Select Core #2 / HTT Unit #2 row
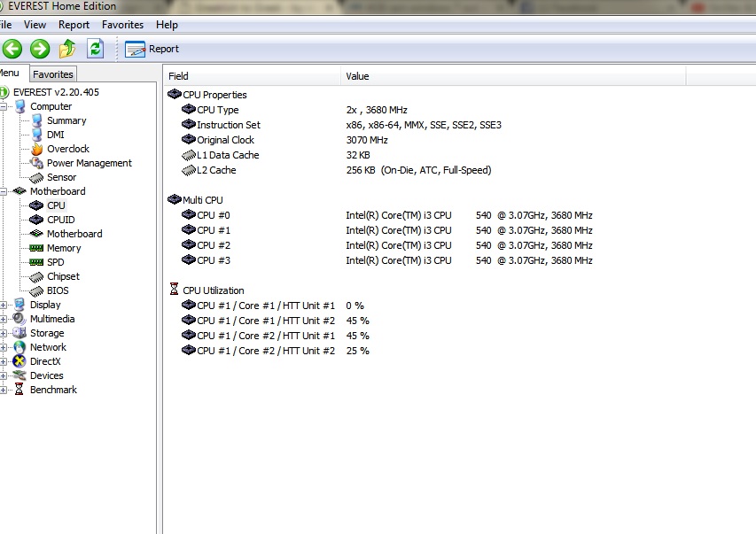Image resolution: width=756 pixels, height=534 pixels. (x=276, y=351)
